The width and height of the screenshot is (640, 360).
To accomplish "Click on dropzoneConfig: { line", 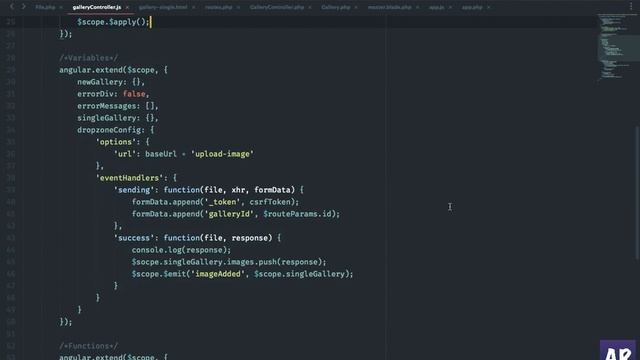I will pyautogui.click(x=116, y=130).
